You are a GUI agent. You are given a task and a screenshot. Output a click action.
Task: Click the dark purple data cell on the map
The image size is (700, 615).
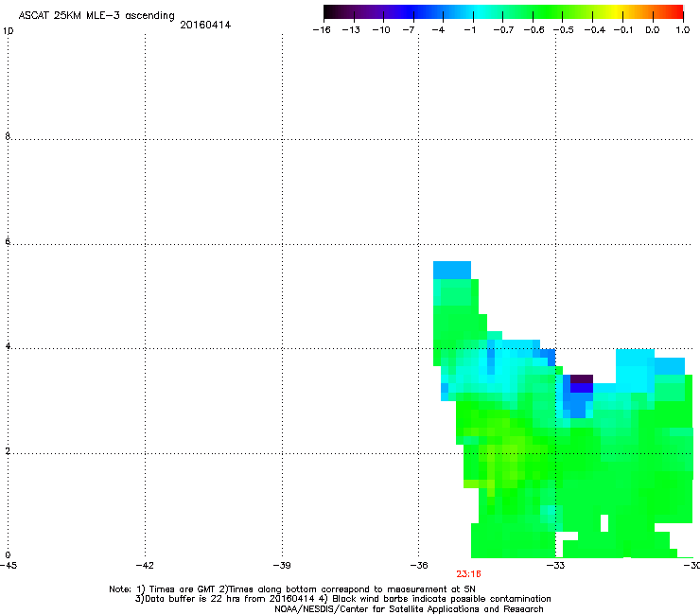click(x=582, y=378)
